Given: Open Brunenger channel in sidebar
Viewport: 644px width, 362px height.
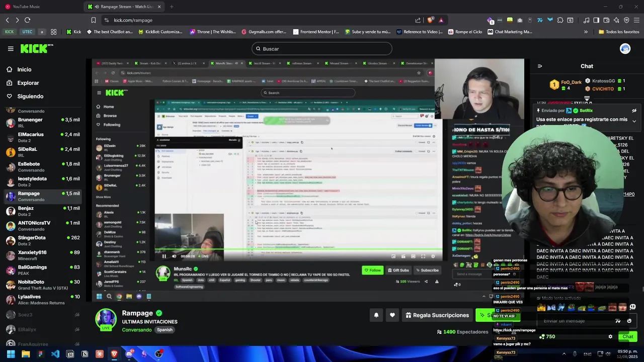Looking at the screenshot, I should click(42, 123).
